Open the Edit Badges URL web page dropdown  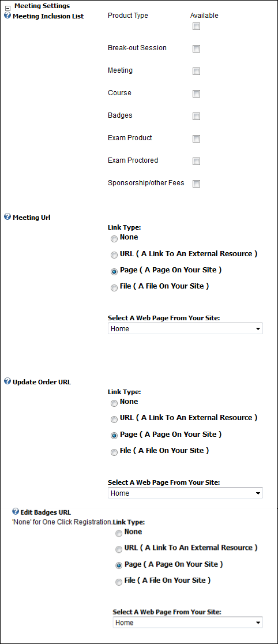pos(187,623)
